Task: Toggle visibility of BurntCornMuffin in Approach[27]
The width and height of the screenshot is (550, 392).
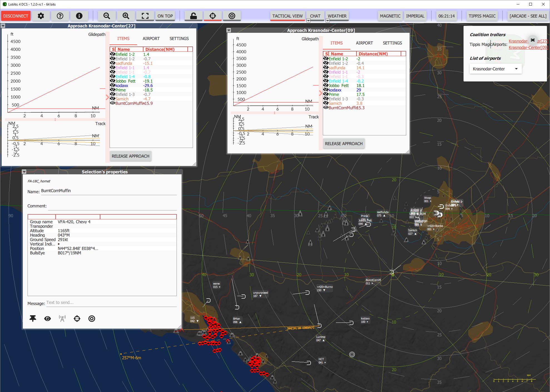Action: (x=112, y=103)
